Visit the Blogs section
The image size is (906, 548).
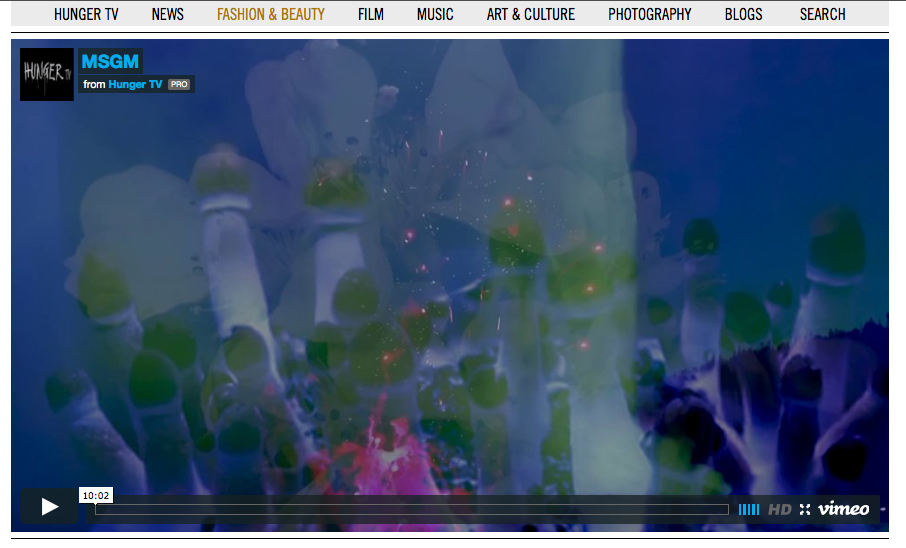[744, 14]
